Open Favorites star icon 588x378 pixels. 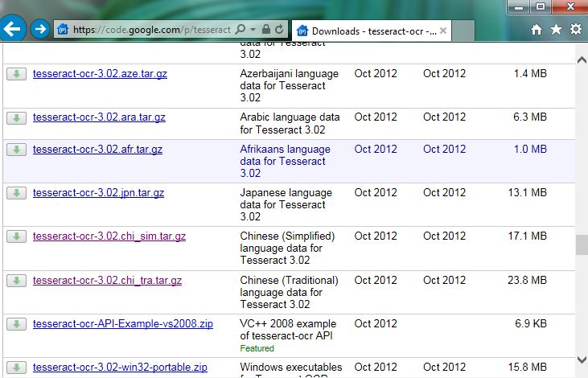pyautogui.click(x=556, y=29)
